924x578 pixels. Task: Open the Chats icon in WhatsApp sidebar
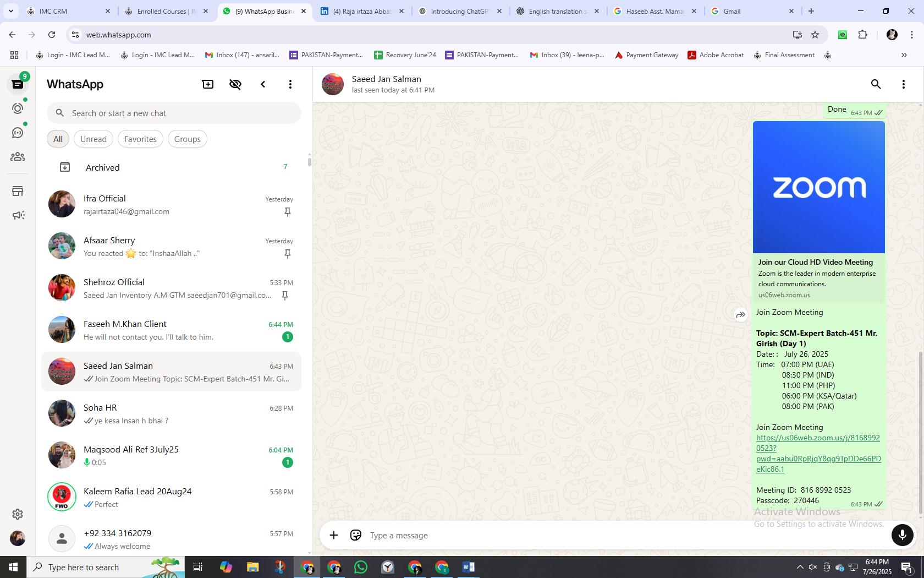18,84
